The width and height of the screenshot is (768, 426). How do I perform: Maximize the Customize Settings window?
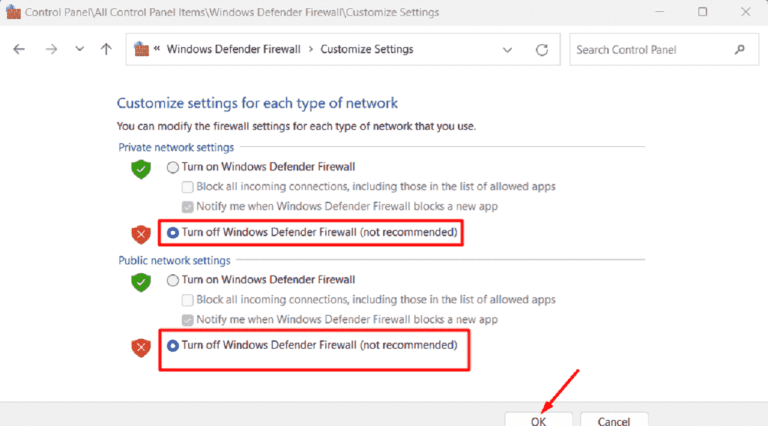(x=702, y=11)
